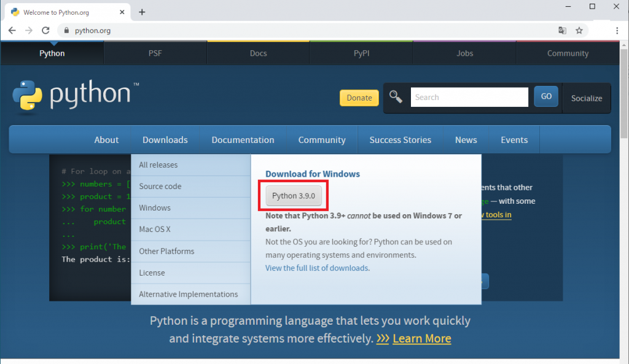Click the GO search button
Image resolution: width=629 pixels, height=364 pixels.
[546, 96]
